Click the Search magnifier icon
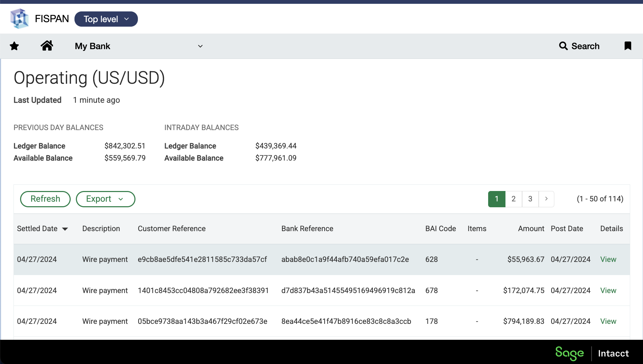 (x=563, y=46)
